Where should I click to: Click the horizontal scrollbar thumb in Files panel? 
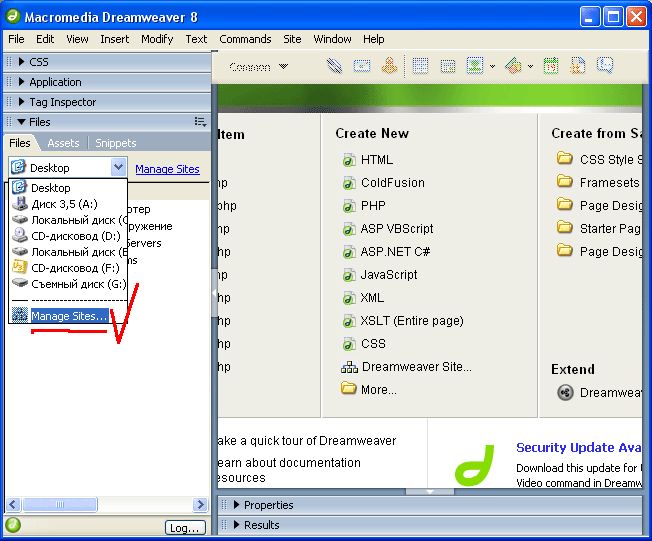(60, 504)
